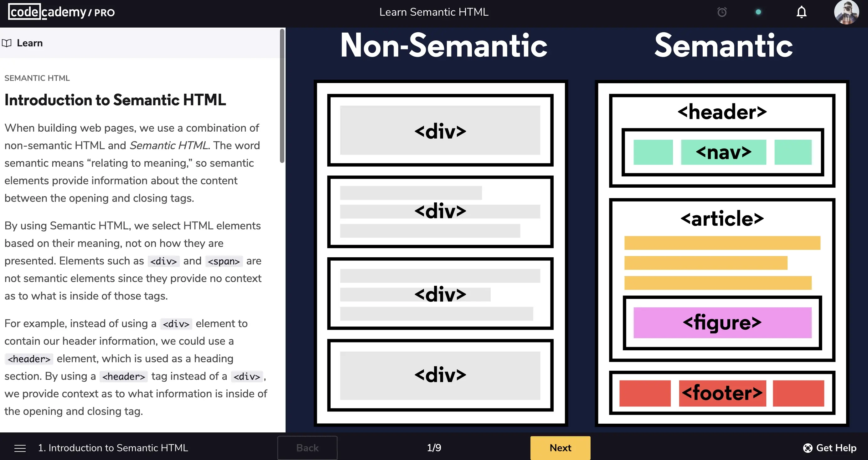Click the Codecademy logo

pyautogui.click(x=47, y=12)
